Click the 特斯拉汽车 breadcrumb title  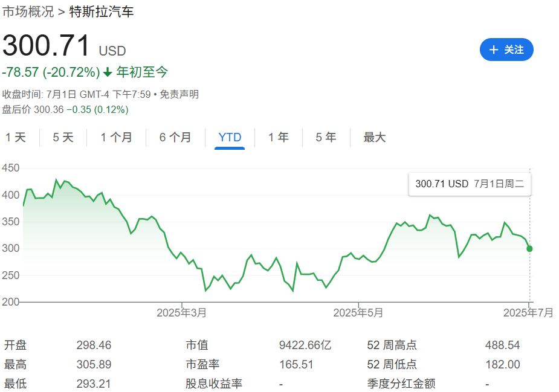[102, 11]
